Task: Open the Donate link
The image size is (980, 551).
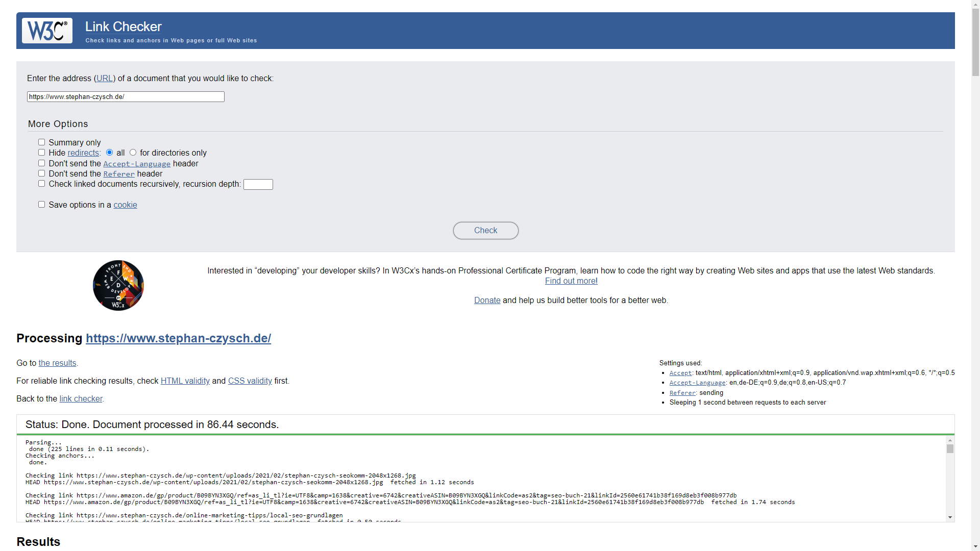Action: tap(487, 300)
